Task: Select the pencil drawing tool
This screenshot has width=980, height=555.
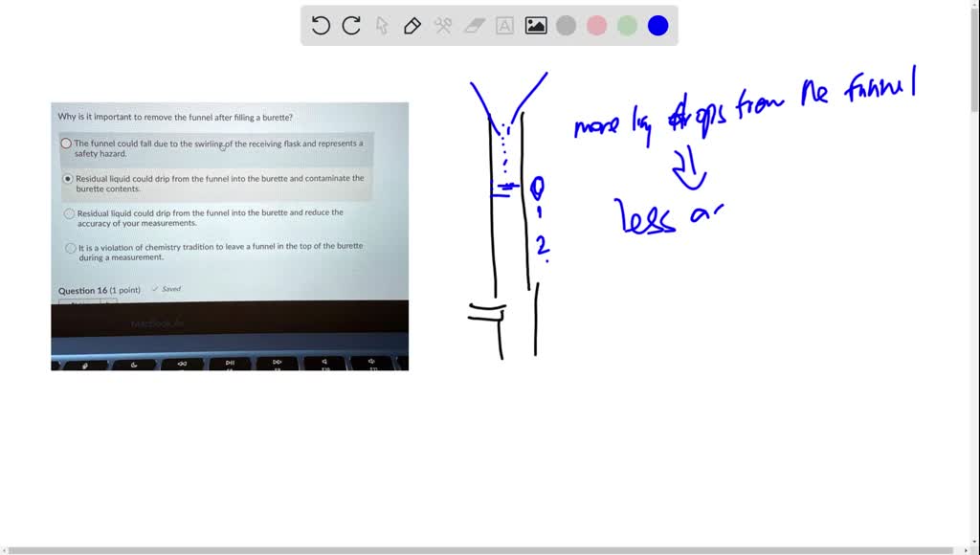Action: [x=412, y=26]
